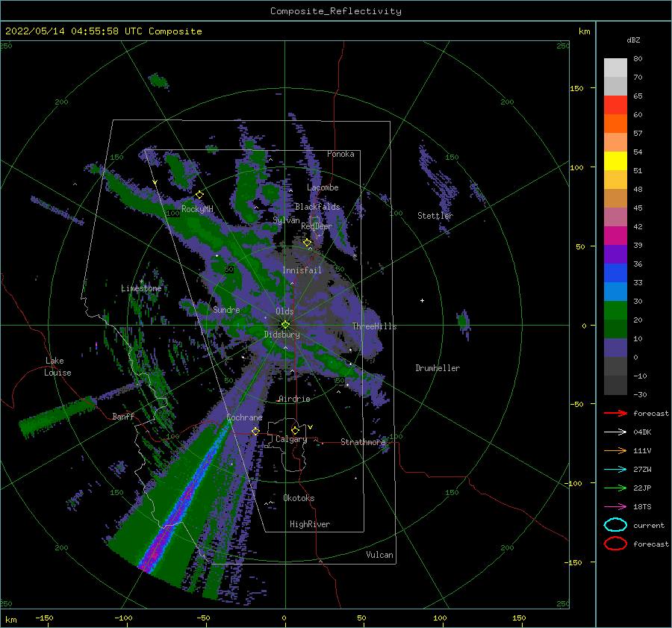This screenshot has width=672, height=628.
Task: Click the Sundre city label
Action: point(226,309)
